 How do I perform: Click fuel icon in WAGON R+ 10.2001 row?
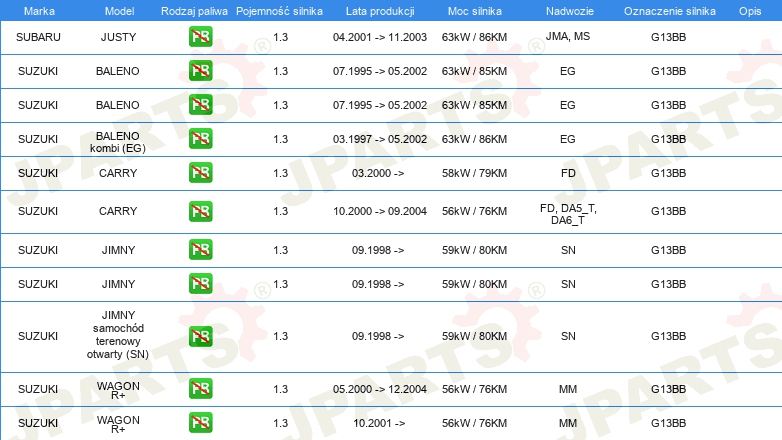pos(200,422)
